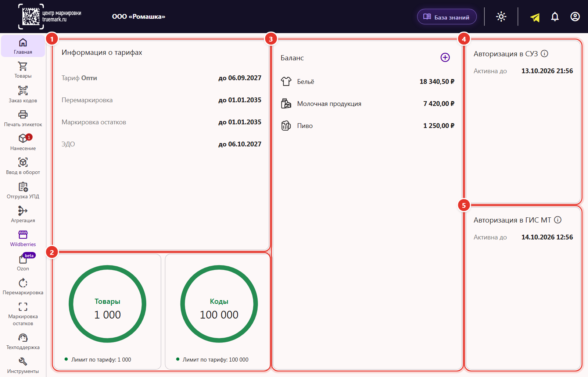Select the Пиво balance row
588x377 pixels.
click(x=367, y=126)
